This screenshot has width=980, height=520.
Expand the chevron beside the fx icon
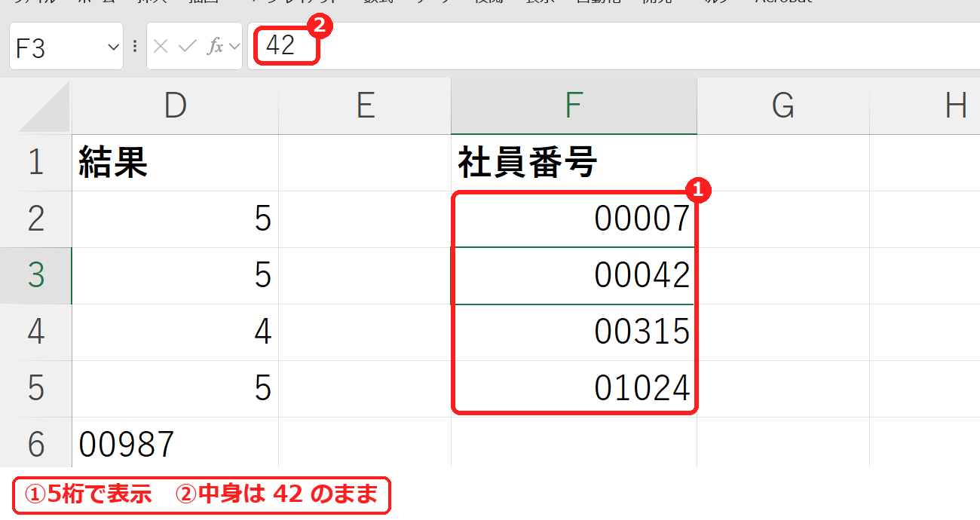(x=234, y=47)
